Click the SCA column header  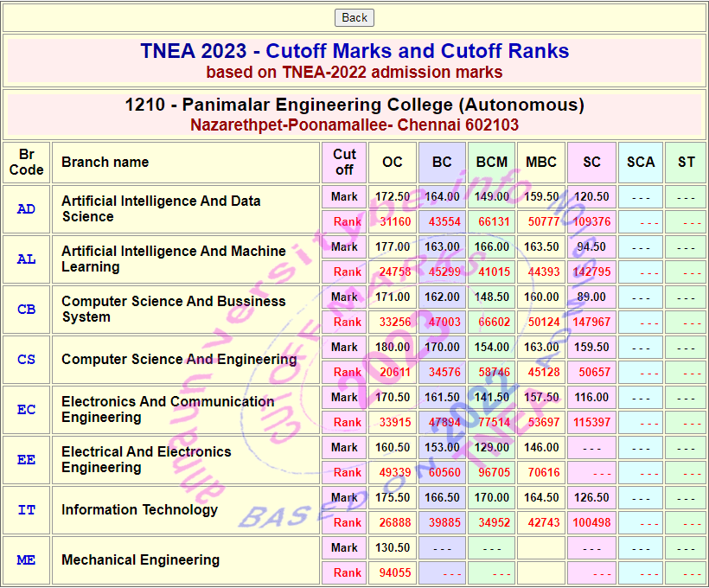(x=641, y=163)
